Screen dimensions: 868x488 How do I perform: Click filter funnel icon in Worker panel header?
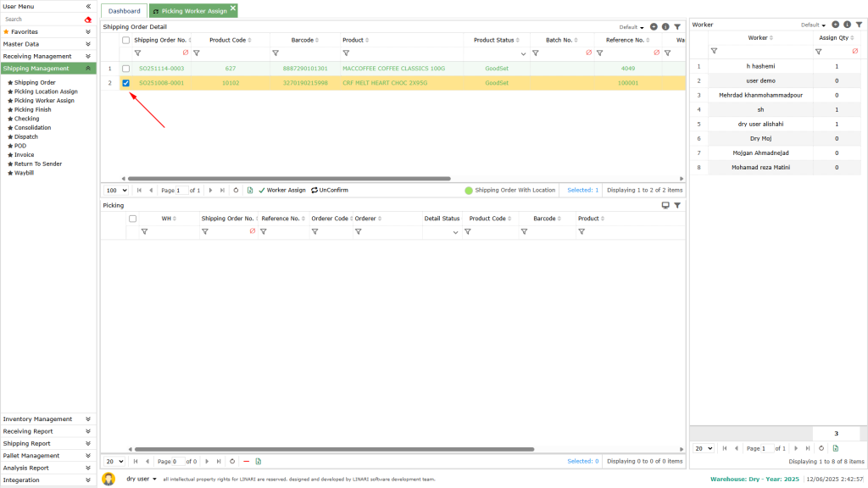click(859, 25)
